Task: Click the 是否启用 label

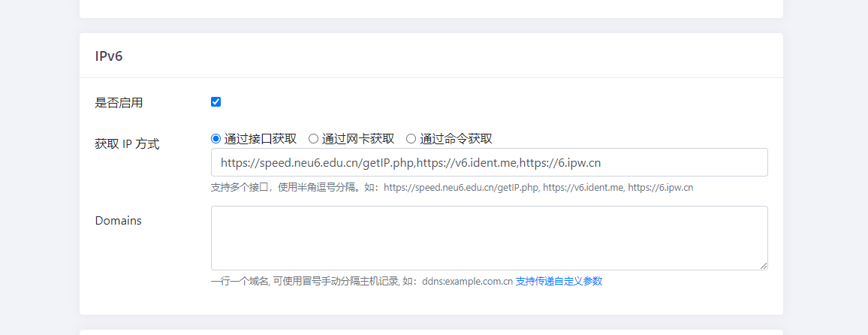Action: (x=119, y=102)
